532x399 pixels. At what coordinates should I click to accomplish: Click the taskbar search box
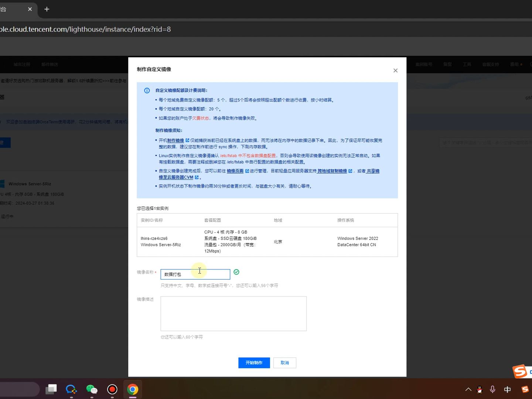click(x=19, y=389)
